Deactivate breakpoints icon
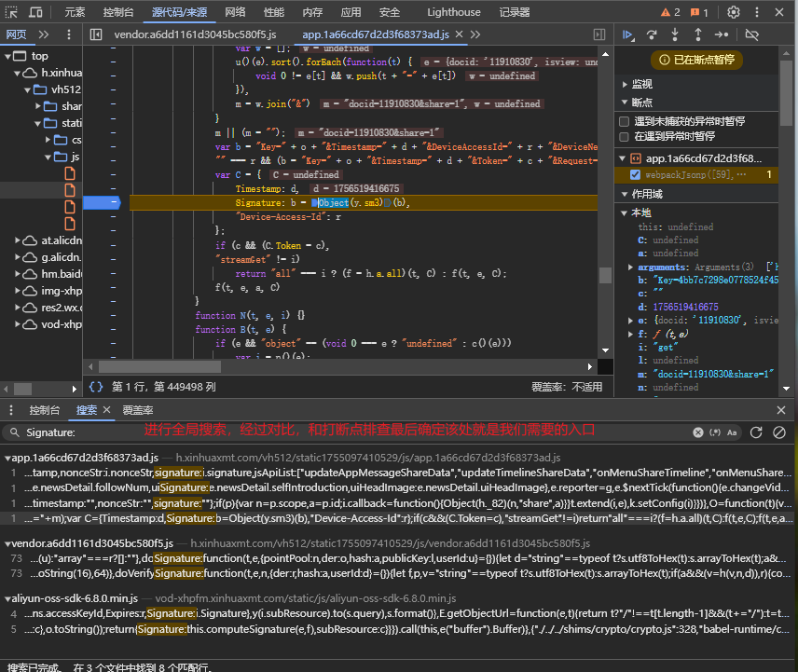 [x=751, y=34]
